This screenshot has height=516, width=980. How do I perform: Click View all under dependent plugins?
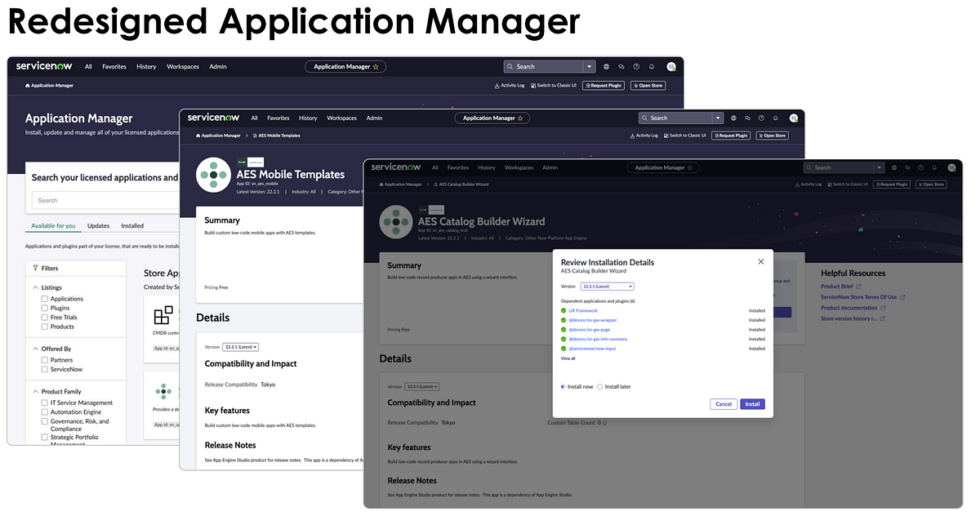pos(568,358)
